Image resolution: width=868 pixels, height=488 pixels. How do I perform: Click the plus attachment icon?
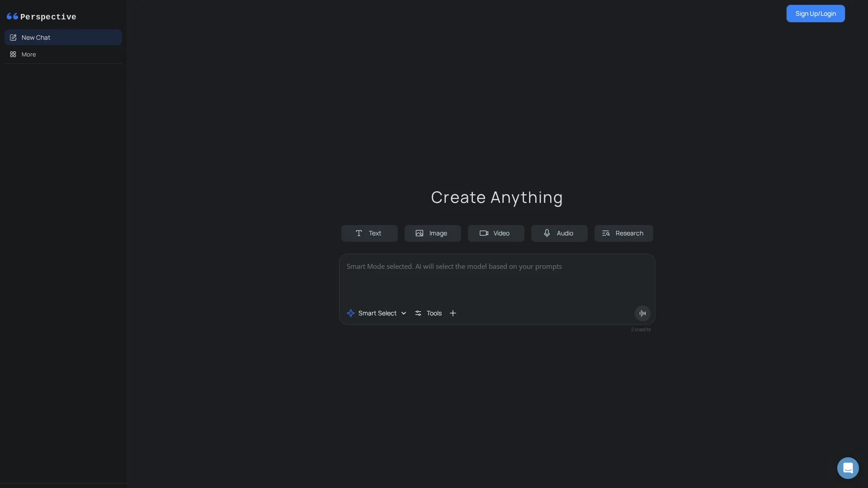453,313
